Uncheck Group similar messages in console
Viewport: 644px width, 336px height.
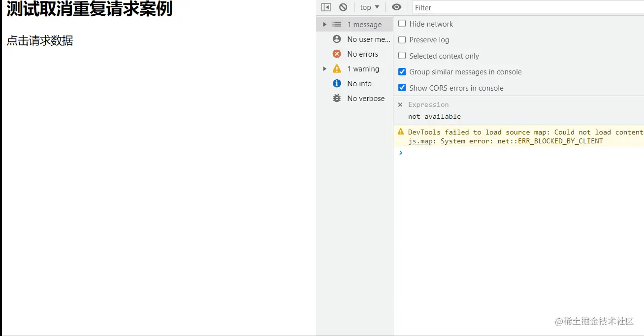(402, 72)
